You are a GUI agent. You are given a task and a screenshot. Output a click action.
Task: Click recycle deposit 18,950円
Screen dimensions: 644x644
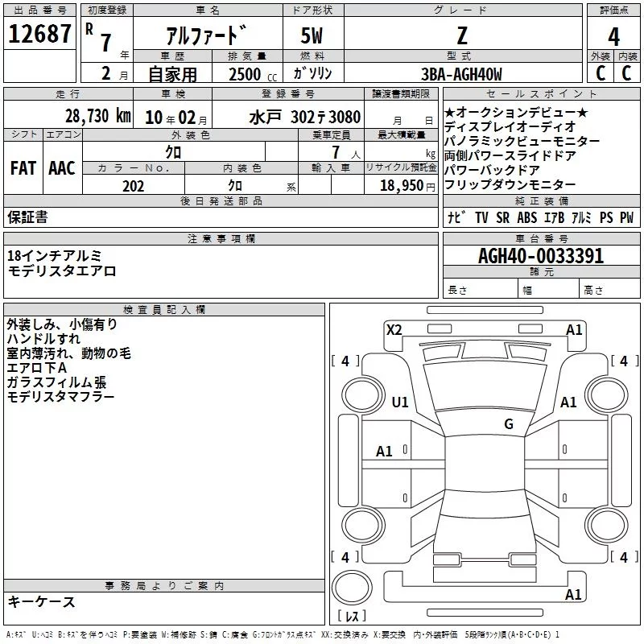407,186
